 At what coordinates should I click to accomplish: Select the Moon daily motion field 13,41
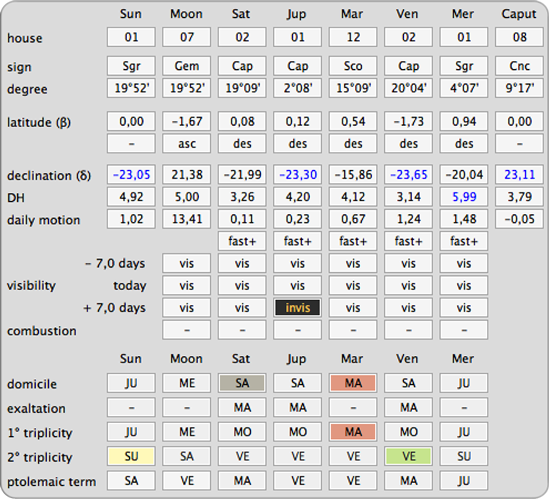tap(187, 219)
